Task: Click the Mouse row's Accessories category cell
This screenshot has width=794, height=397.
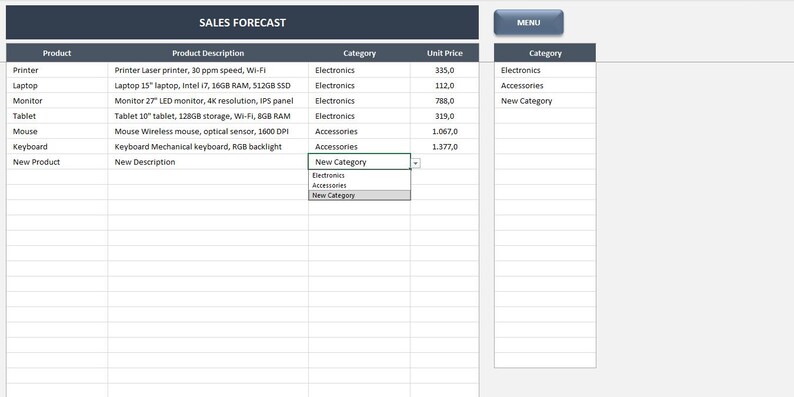Action: tap(359, 131)
